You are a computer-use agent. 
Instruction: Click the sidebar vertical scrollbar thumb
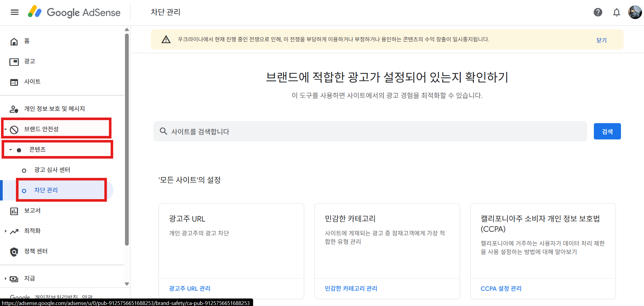(x=127, y=139)
